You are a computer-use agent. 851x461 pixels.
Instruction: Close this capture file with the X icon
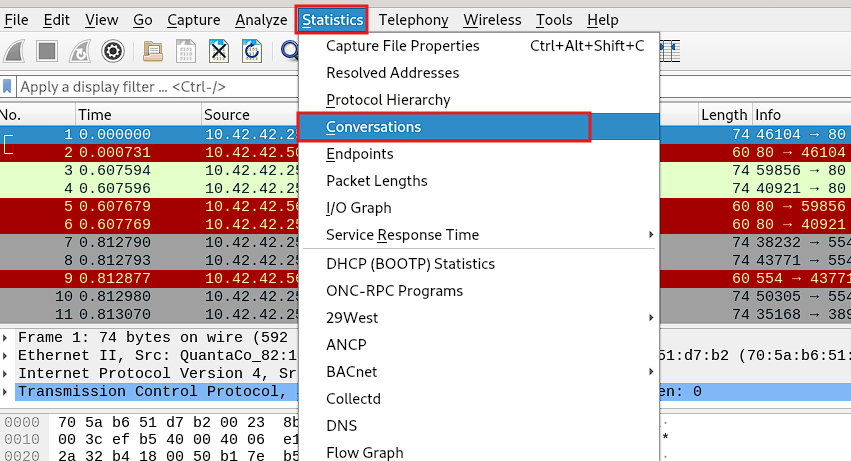coord(219,52)
